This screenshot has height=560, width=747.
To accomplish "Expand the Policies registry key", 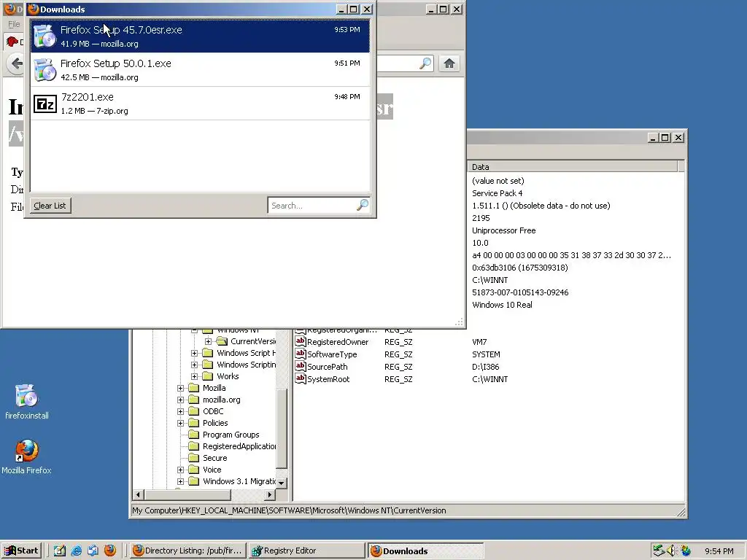I will tap(181, 423).
